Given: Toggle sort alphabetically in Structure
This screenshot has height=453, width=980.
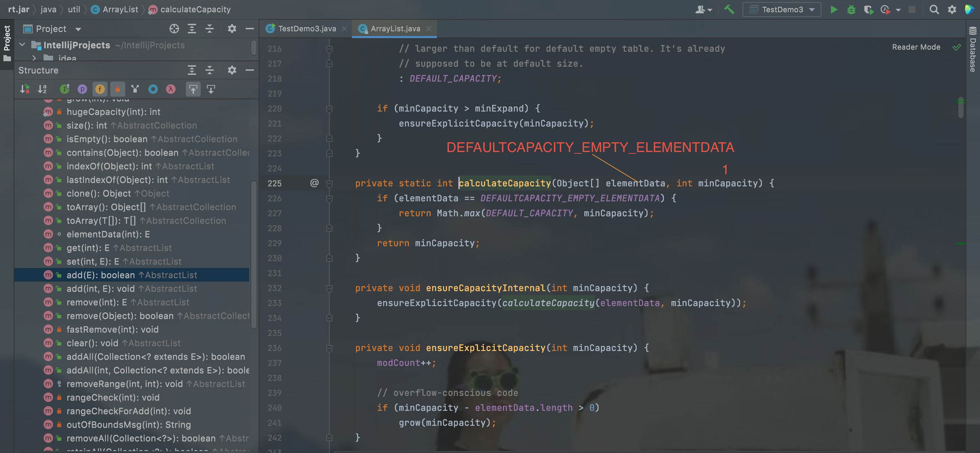Looking at the screenshot, I should pyautogui.click(x=42, y=89).
